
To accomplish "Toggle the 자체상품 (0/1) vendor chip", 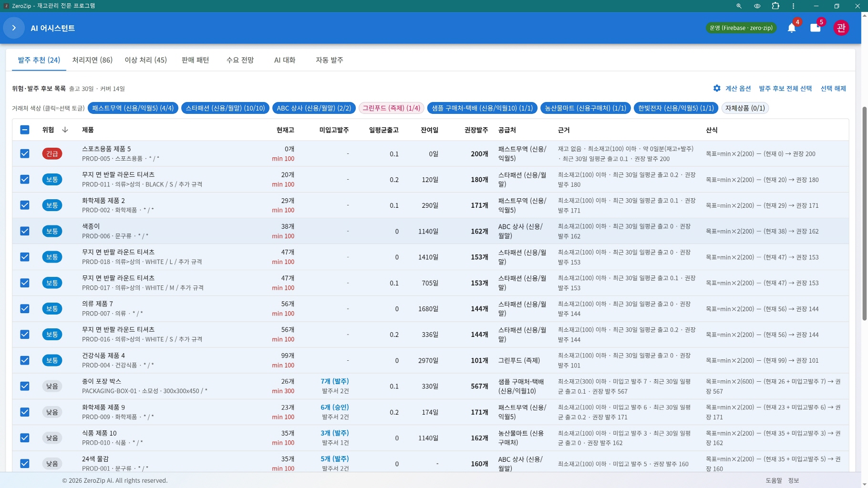I will (x=745, y=108).
